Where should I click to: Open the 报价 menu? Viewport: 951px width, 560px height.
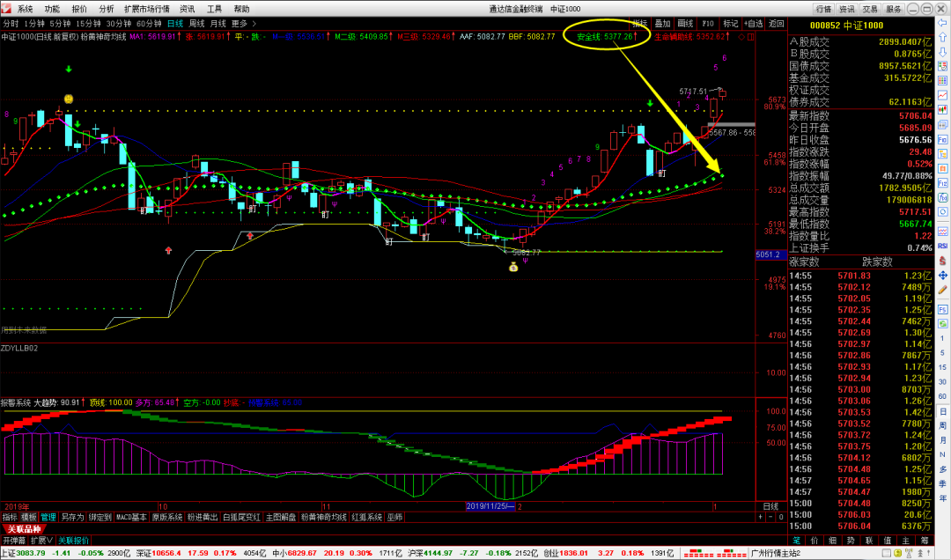coord(79,9)
